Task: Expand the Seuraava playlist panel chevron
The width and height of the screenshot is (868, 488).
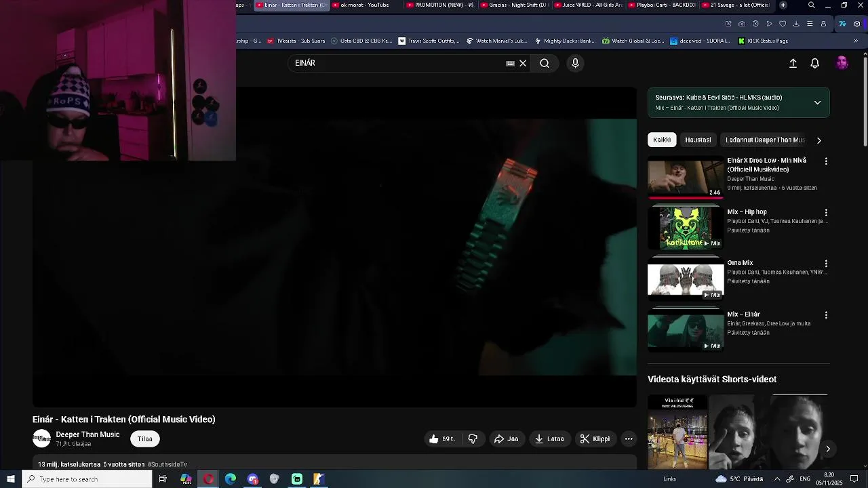Action: (x=817, y=102)
